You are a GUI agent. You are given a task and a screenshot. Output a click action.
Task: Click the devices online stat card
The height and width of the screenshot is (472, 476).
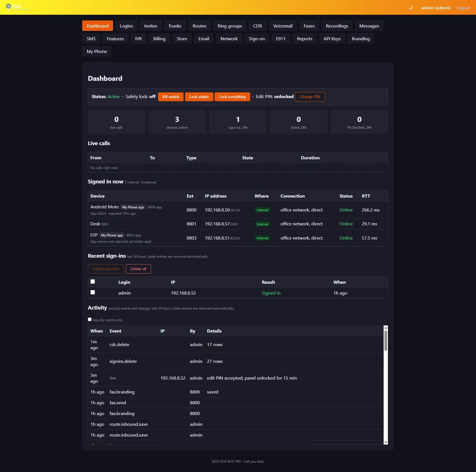tap(177, 122)
